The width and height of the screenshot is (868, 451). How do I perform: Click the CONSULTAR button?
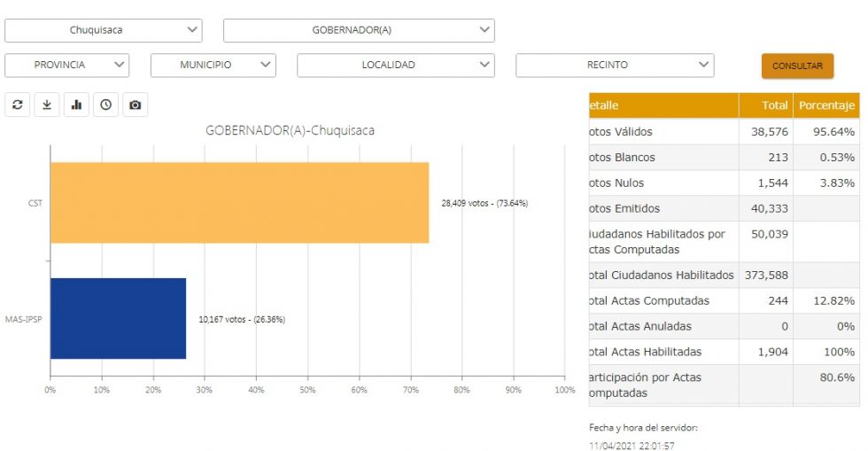[798, 66]
